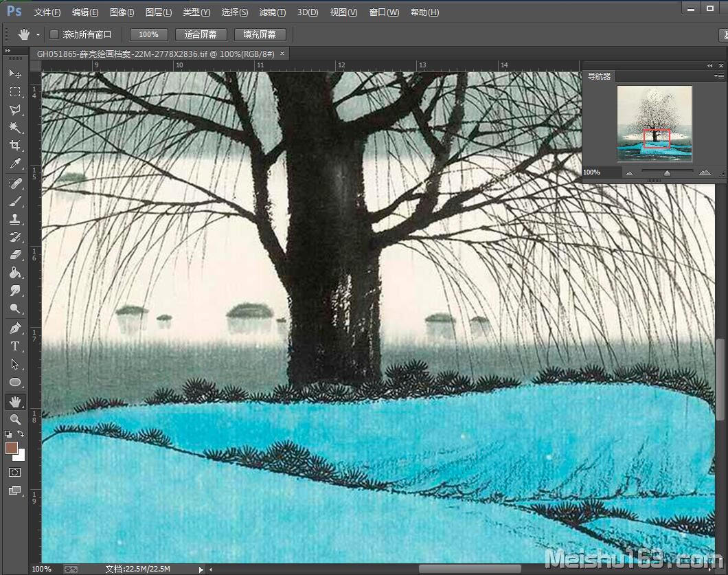Select the Type tool
Image resolution: width=728 pixels, height=575 pixels.
tap(15, 346)
